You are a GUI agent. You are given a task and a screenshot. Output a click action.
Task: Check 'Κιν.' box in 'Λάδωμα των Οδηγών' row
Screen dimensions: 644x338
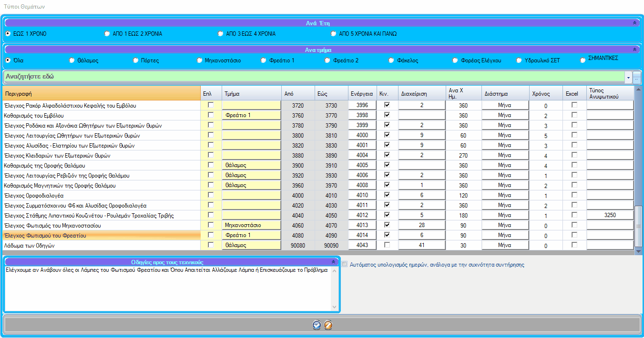pos(387,245)
